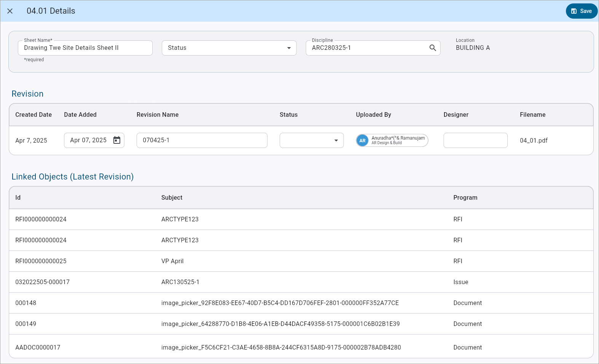Click the Sheet Name input field
The height and width of the screenshot is (364, 599).
point(85,48)
